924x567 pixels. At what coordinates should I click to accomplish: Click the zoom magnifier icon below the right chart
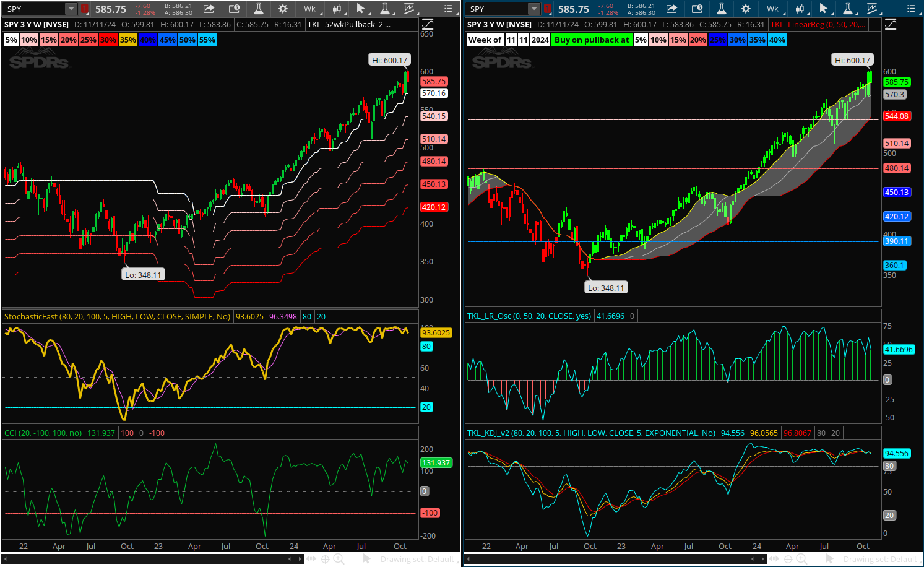801,559
